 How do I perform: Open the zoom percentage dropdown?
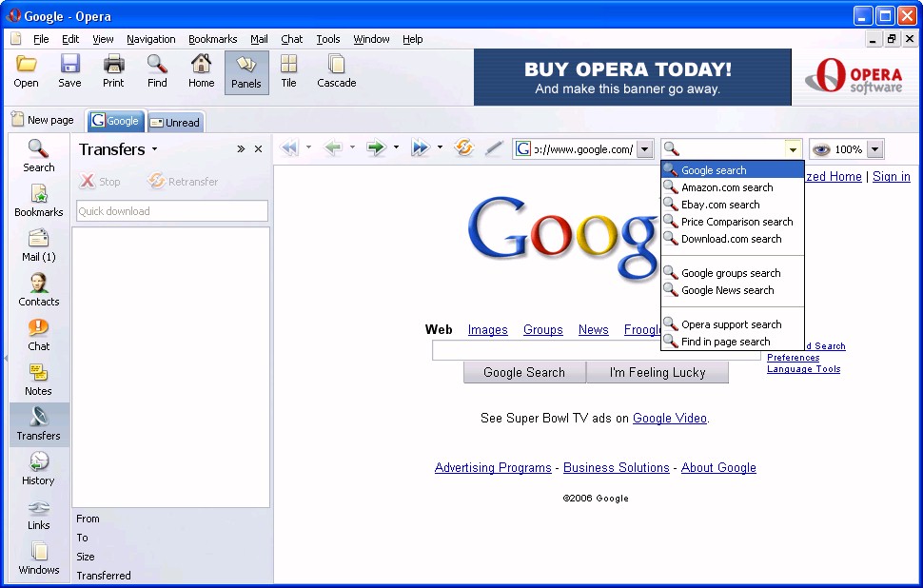874,149
